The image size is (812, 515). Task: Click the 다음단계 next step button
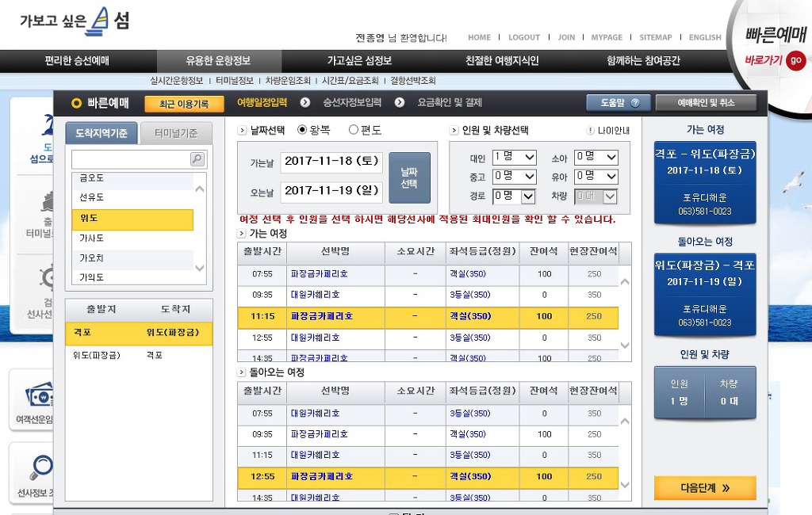tap(705, 487)
